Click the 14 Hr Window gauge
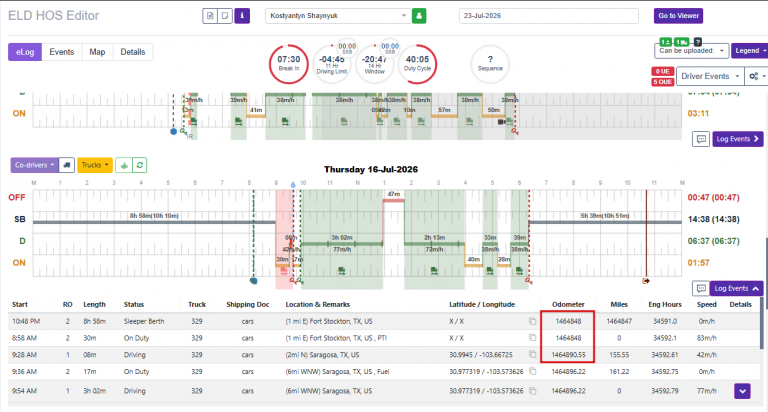This screenshot has width=768, height=412. coord(375,64)
